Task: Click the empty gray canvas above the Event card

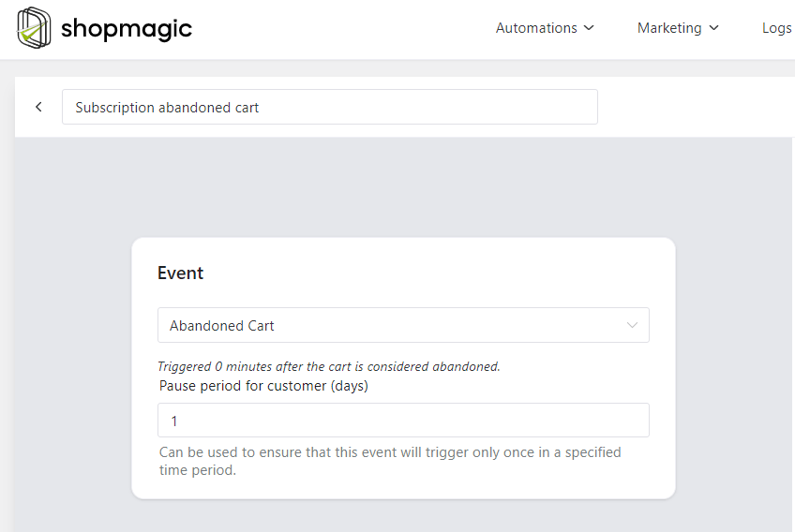Action: tap(403, 187)
